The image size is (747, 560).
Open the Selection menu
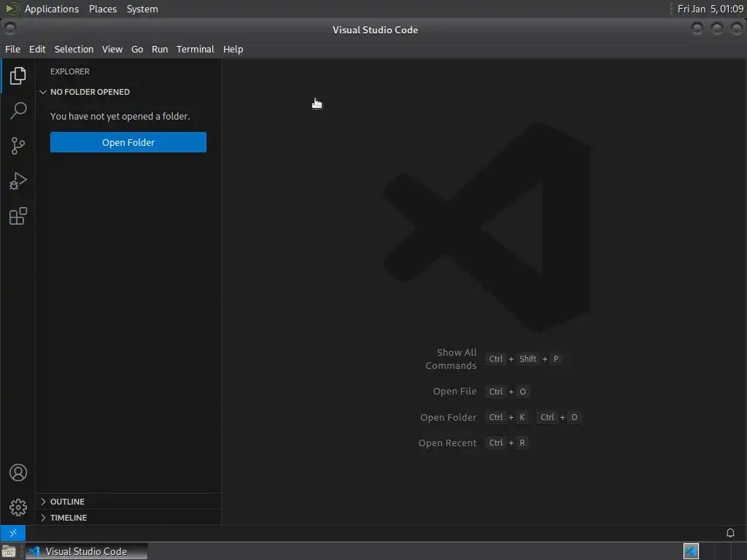pyautogui.click(x=74, y=49)
